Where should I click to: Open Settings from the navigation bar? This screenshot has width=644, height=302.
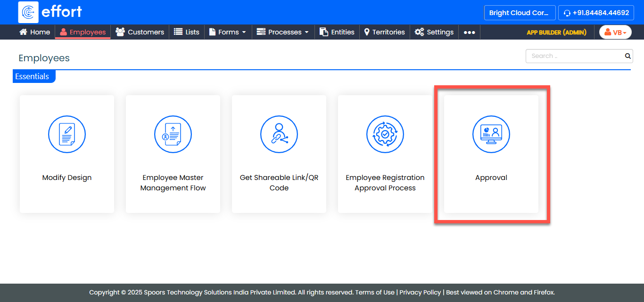pyautogui.click(x=434, y=32)
